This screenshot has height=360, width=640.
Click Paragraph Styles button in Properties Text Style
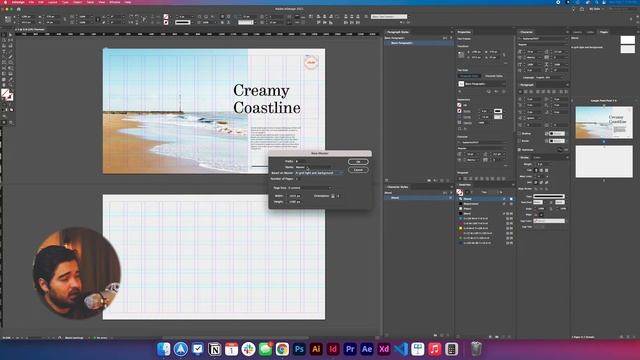click(469, 76)
